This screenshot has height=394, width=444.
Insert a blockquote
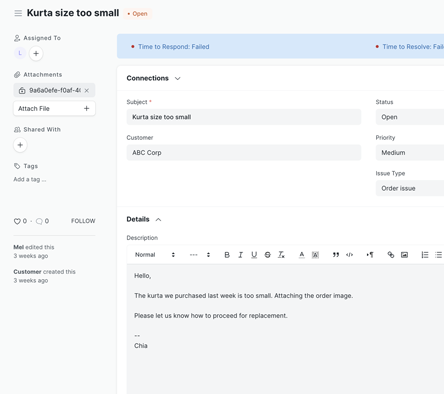336,255
